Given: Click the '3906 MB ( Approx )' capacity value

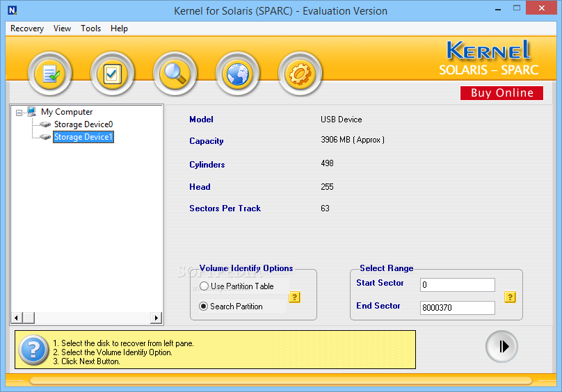Looking at the screenshot, I should coord(353,140).
